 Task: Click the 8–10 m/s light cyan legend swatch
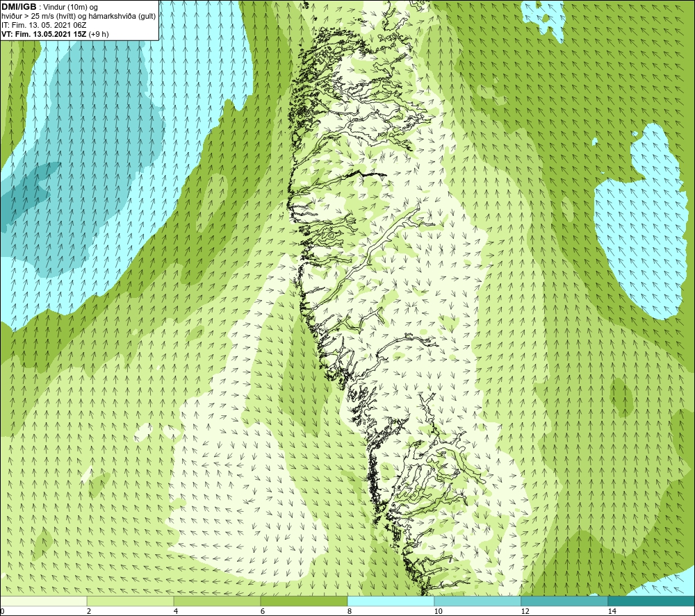[391, 601]
